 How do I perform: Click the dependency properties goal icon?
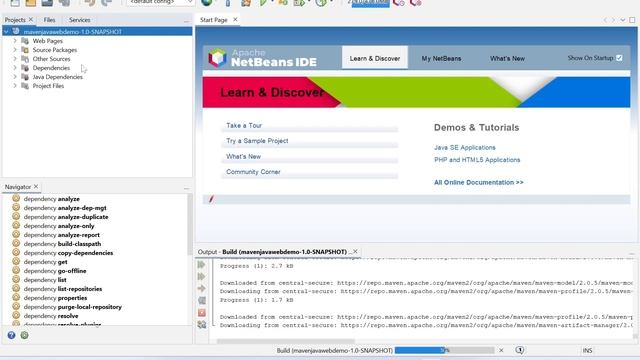coord(16,297)
